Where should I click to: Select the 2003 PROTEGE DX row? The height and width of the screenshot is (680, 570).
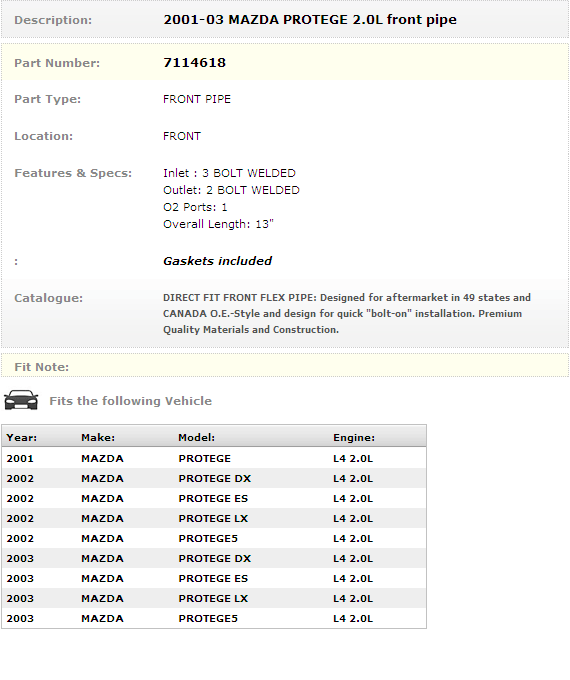click(x=214, y=558)
